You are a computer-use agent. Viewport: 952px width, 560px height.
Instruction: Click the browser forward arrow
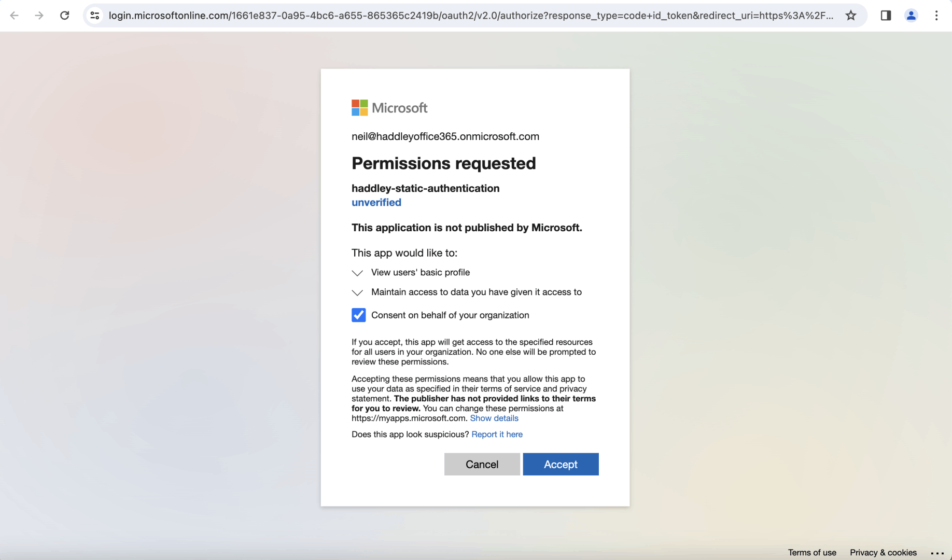pos(39,16)
